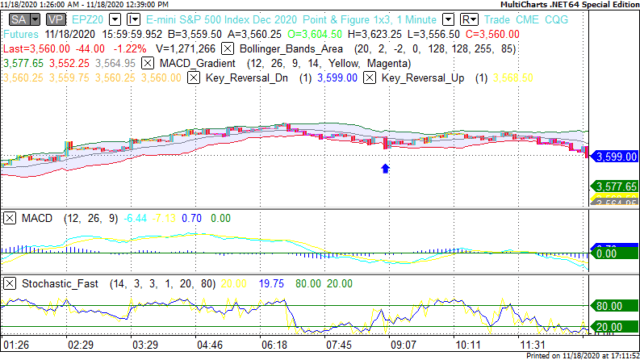Click the 06:18 time axis label

point(274,345)
